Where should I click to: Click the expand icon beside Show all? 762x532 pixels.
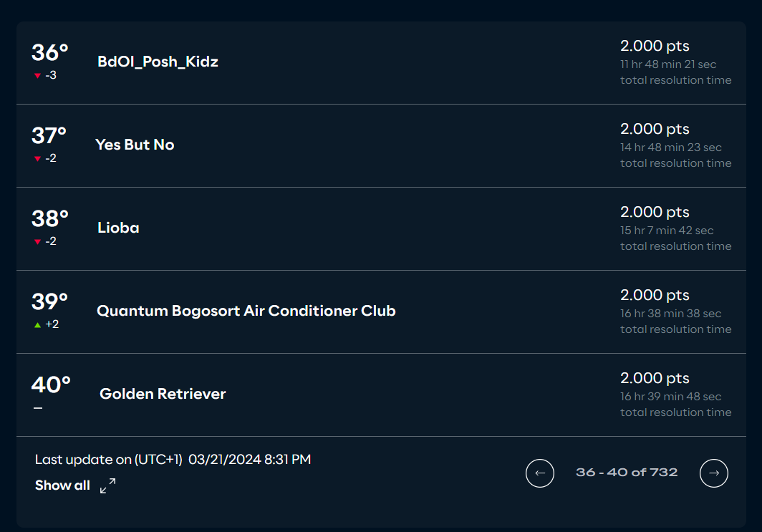click(x=108, y=485)
